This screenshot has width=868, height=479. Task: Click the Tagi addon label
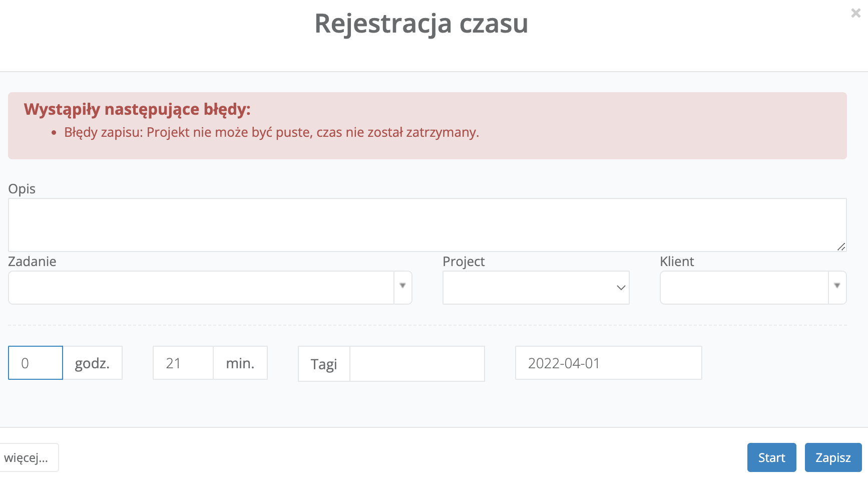(x=324, y=364)
